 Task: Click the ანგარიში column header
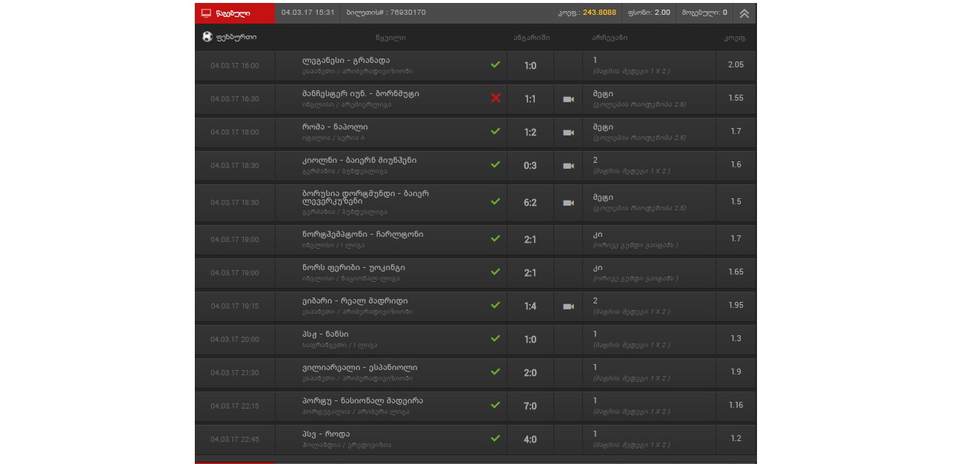tap(531, 38)
